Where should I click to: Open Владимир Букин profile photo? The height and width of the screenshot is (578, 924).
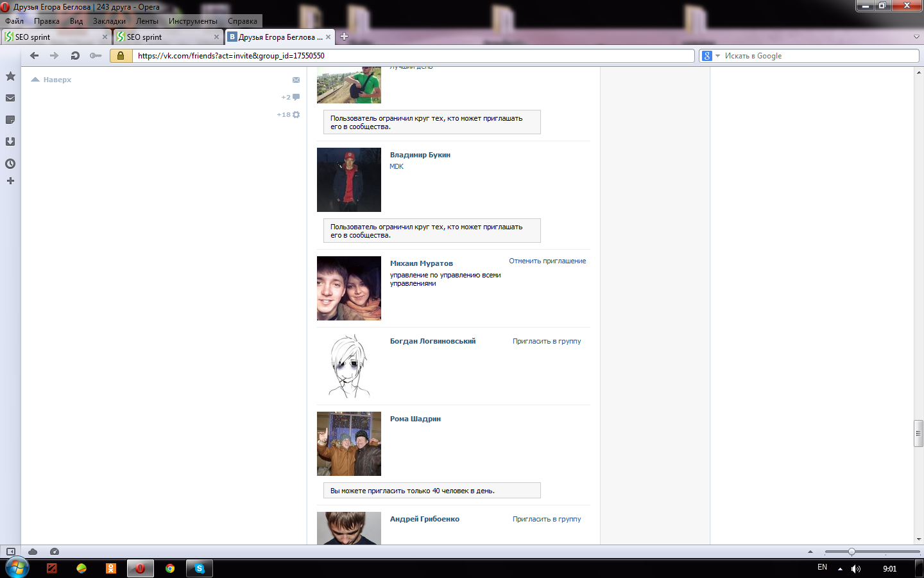coord(349,180)
